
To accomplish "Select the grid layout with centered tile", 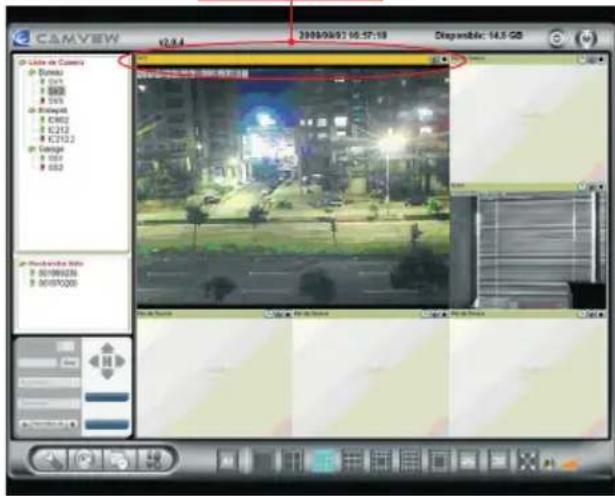I will [381, 460].
